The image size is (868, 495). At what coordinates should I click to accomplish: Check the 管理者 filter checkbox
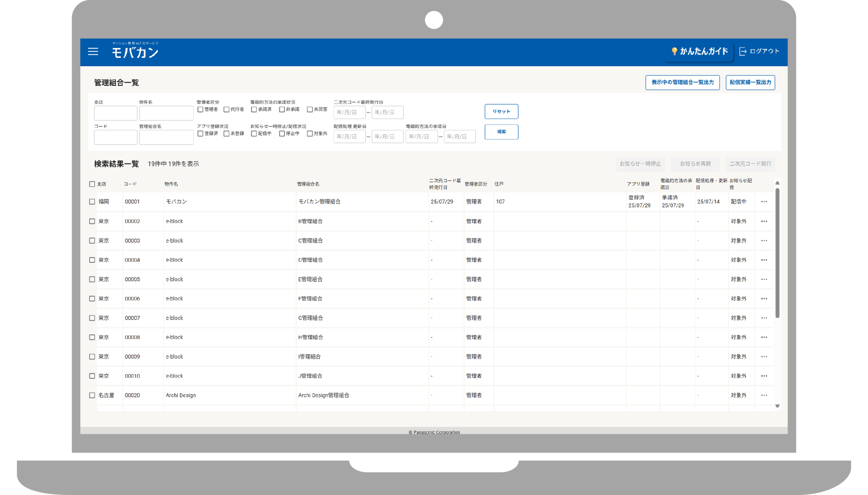[201, 109]
